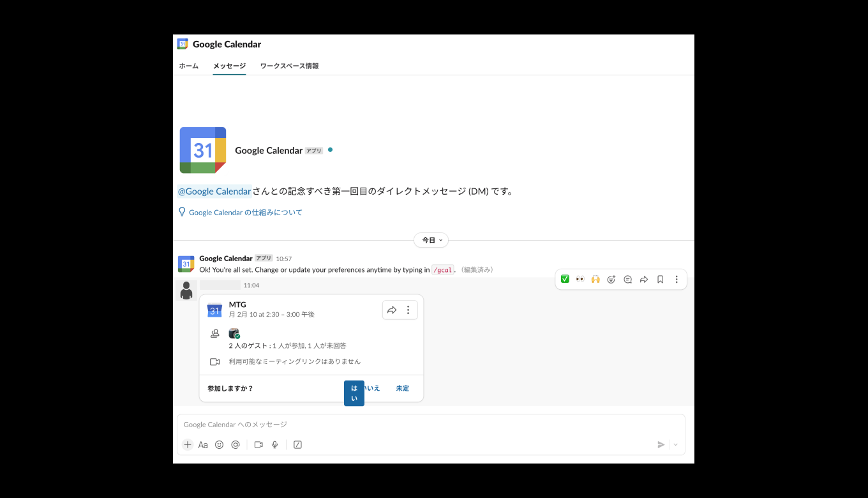This screenshot has width=868, height=498.
Task: React with the raised hands emoji
Action: coord(595,279)
